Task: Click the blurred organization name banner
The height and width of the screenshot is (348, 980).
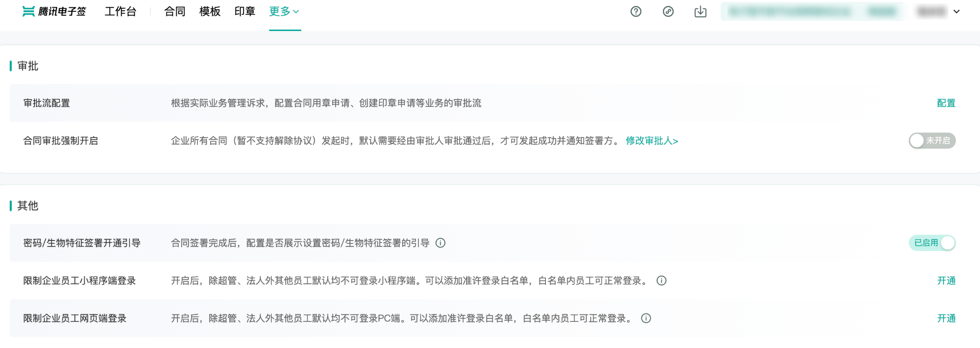Action: [x=811, y=11]
